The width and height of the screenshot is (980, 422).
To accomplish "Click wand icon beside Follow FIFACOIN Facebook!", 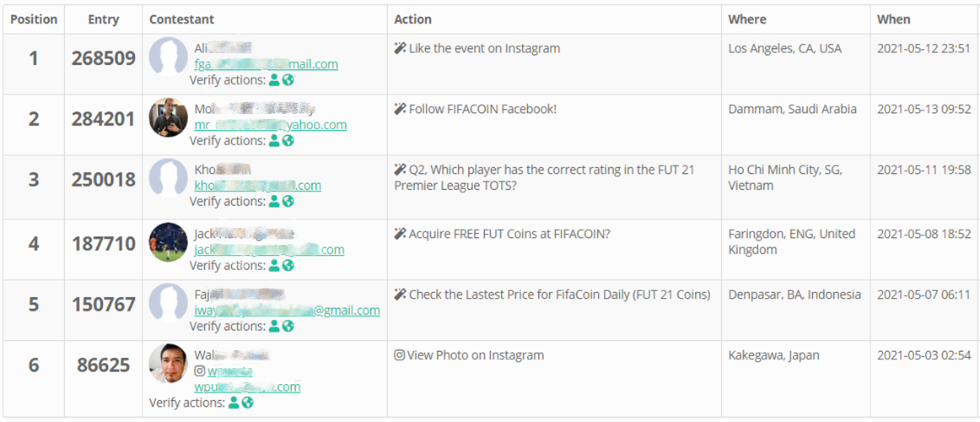I will point(400,109).
